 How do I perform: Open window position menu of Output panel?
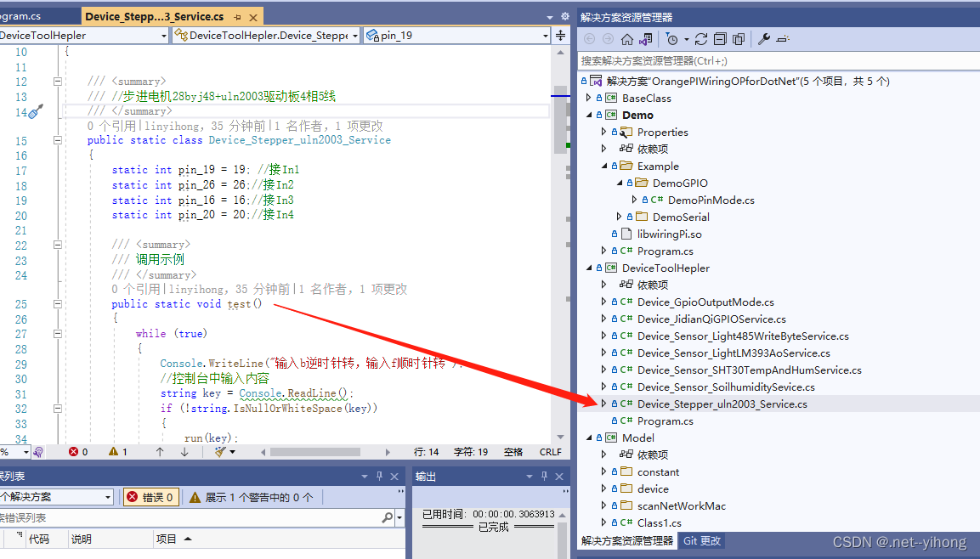tap(530, 476)
